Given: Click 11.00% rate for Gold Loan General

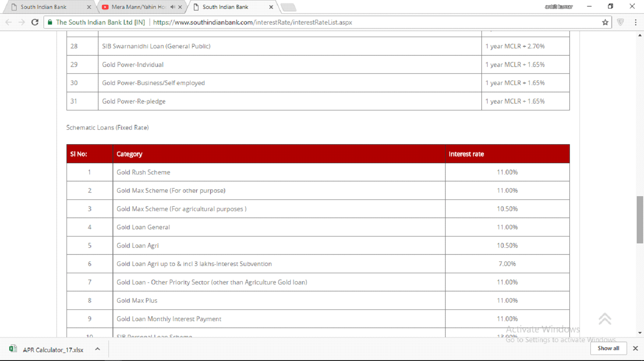Looking at the screenshot, I should 507,227.
